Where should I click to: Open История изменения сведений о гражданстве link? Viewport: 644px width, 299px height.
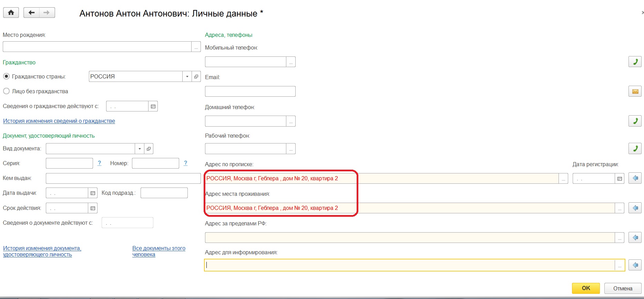coord(59,121)
